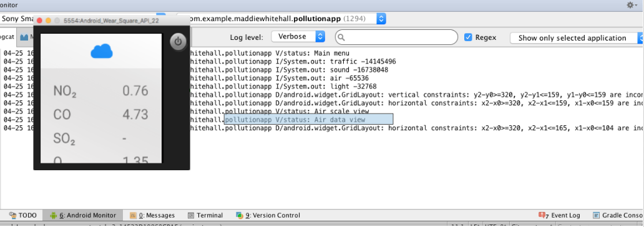This screenshot has height=227, width=644.
Task: Toggle the Regex checkbox
Action: [x=468, y=37]
